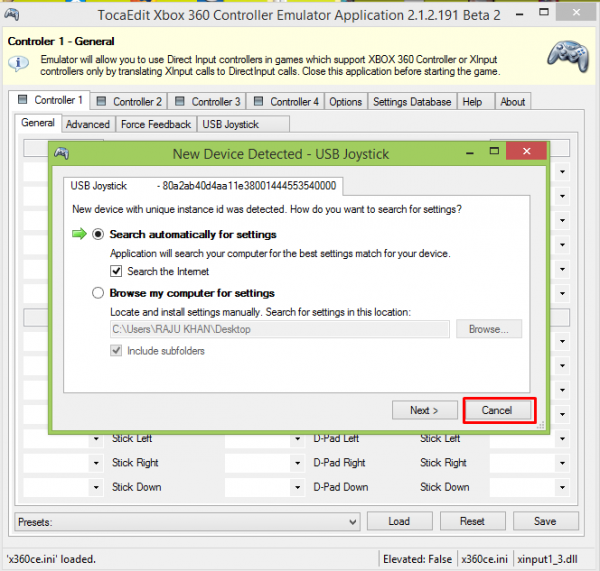
Task: Select the General sub-tab
Action: (x=38, y=123)
